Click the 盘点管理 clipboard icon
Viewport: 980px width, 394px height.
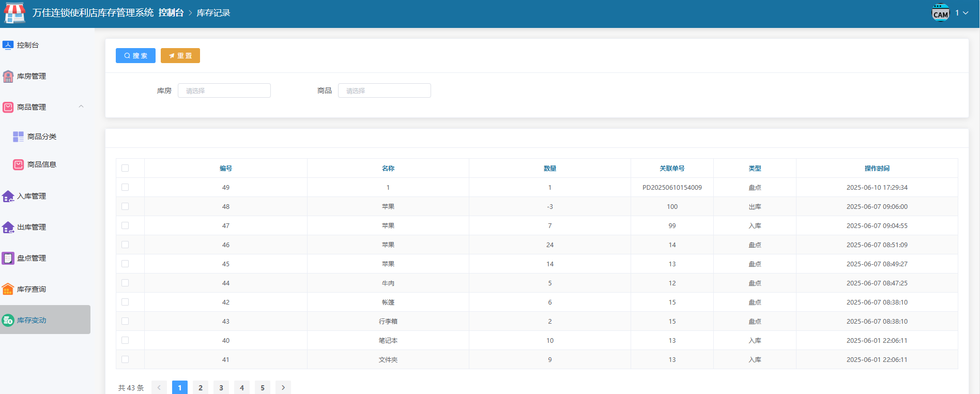(x=8, y=258)
